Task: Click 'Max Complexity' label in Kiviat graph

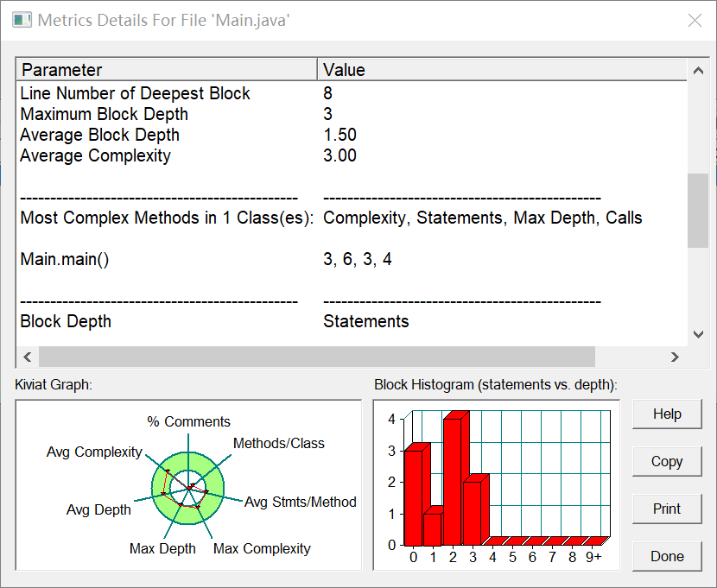Action: 262,548
